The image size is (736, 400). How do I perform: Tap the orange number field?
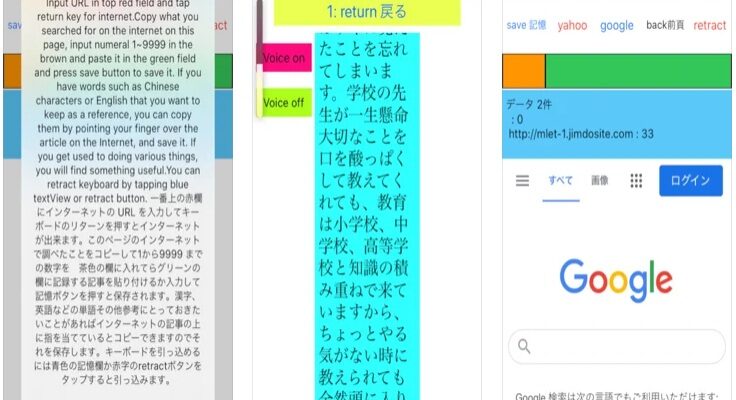pos(523,71)
